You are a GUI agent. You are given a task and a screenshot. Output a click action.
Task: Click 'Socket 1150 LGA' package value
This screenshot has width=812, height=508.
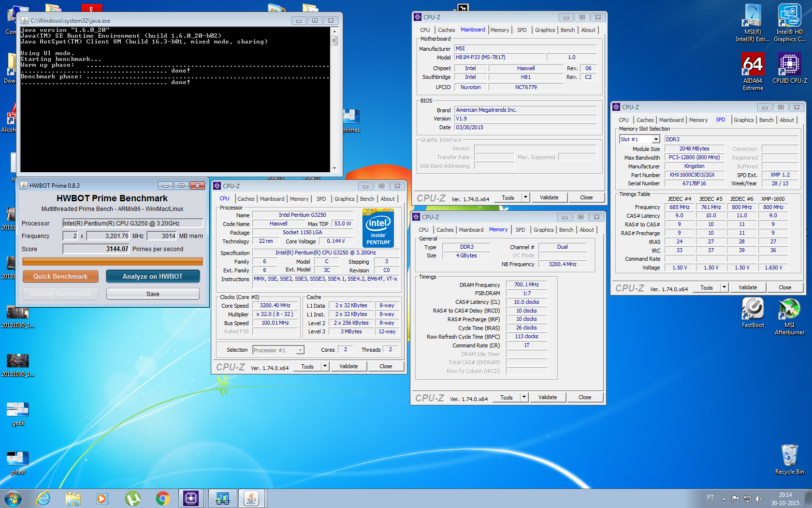pyautogui.click(x=302, y=232)
